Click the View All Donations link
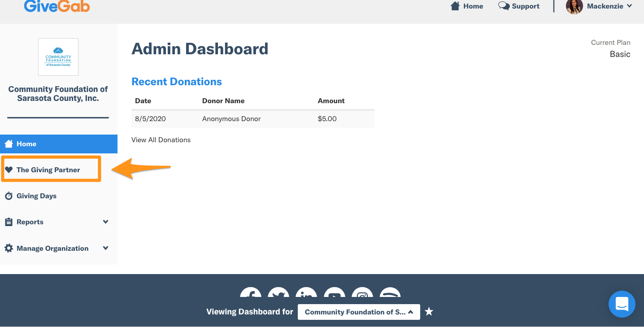 161,140
